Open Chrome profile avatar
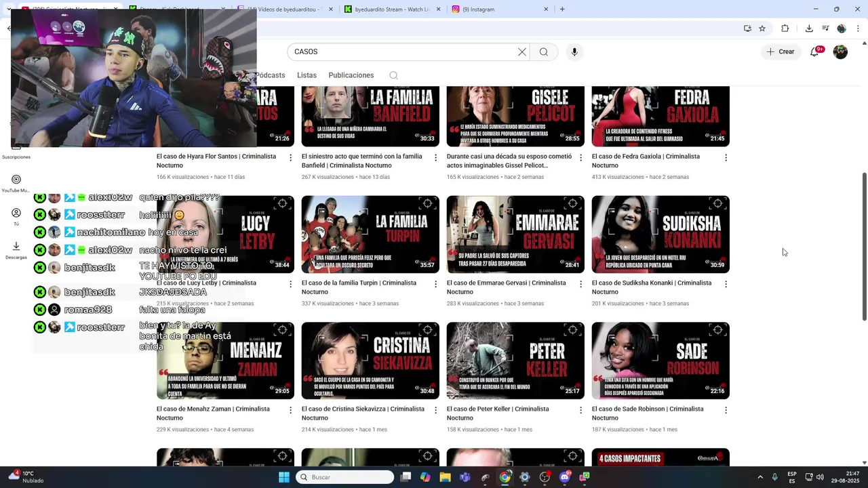Viewport: 868px width, 488px height. (x=842, y=28)
